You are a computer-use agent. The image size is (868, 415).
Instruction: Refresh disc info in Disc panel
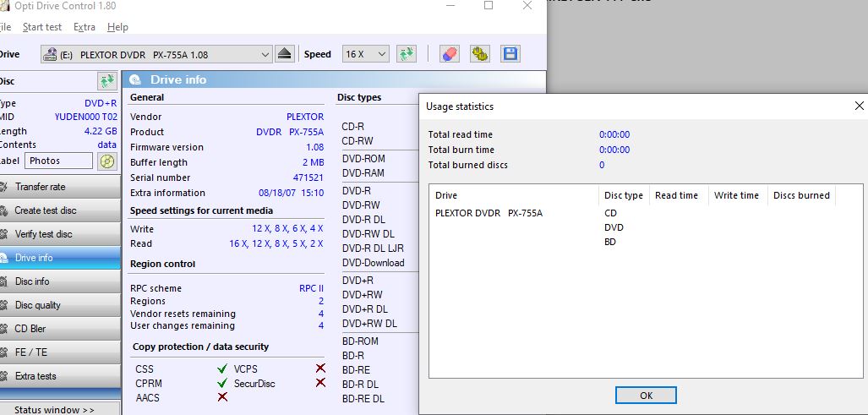(106, 81)
